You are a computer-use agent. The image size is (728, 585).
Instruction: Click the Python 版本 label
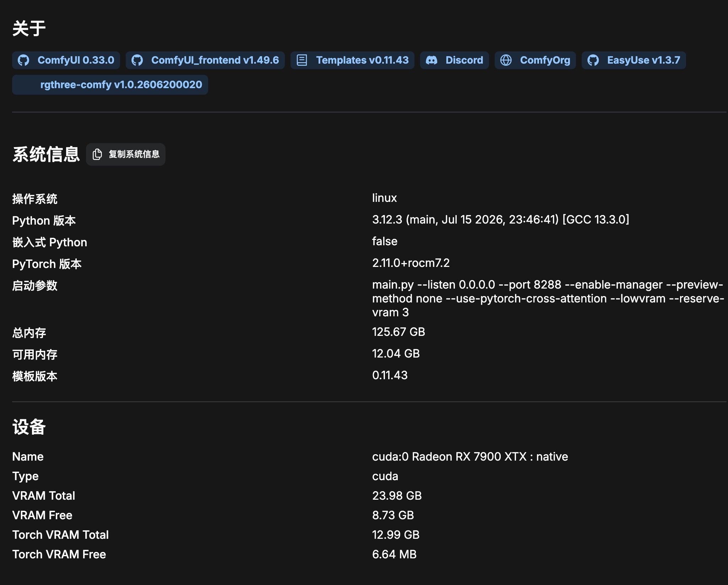coord(44,221)
